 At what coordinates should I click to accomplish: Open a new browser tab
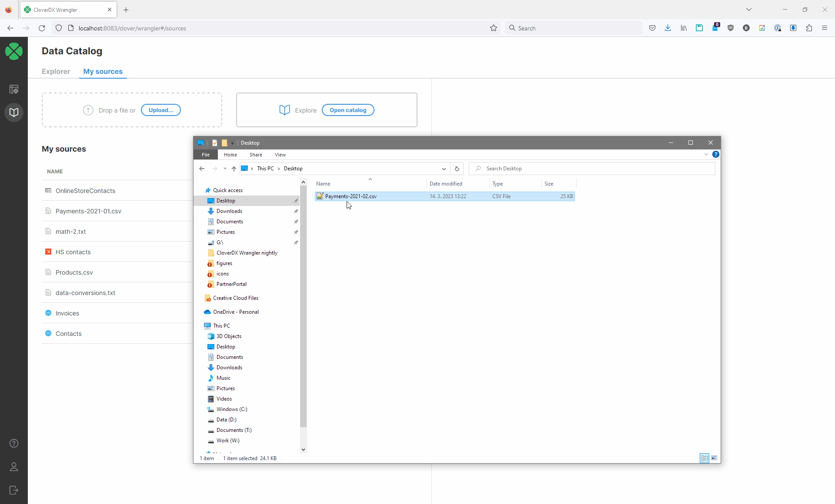126,10
